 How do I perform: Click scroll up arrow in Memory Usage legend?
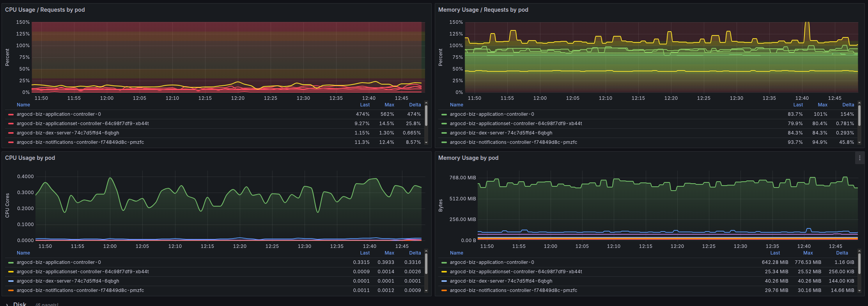859,251
